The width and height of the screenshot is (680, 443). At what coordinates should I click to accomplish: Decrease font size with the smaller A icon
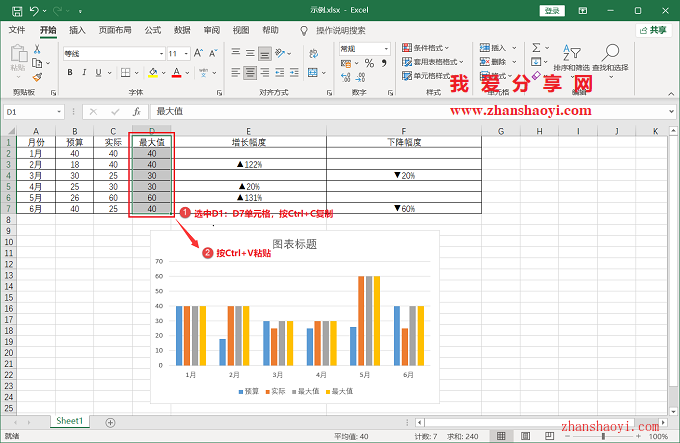point(213,53)
